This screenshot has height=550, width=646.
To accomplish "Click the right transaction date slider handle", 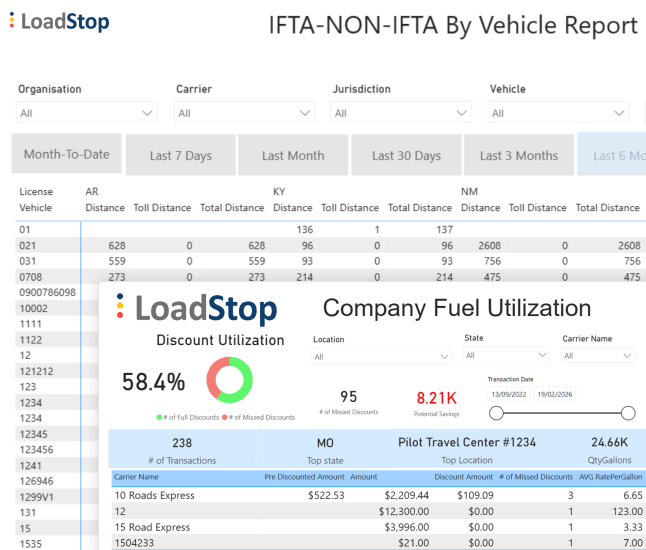I will (628, 412).
